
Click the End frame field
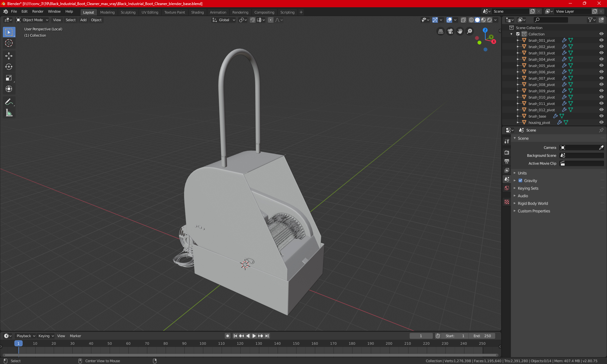(x=482, y=336)
